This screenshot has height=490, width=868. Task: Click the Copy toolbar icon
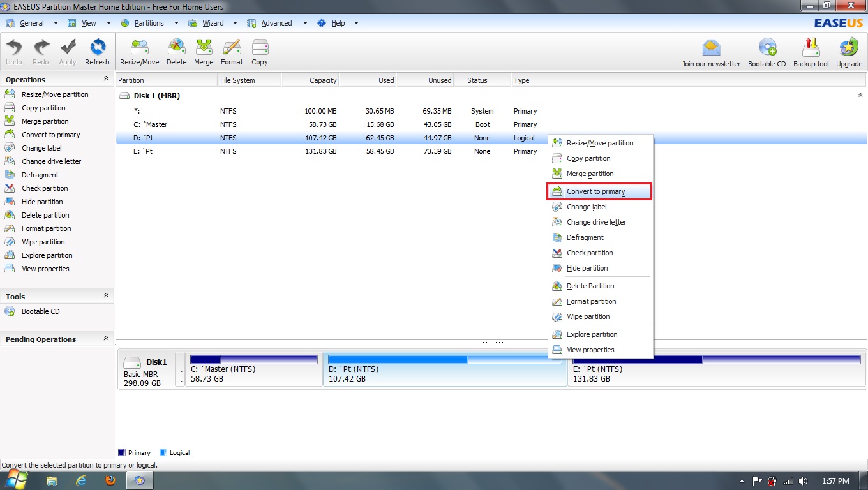point(260,52)
